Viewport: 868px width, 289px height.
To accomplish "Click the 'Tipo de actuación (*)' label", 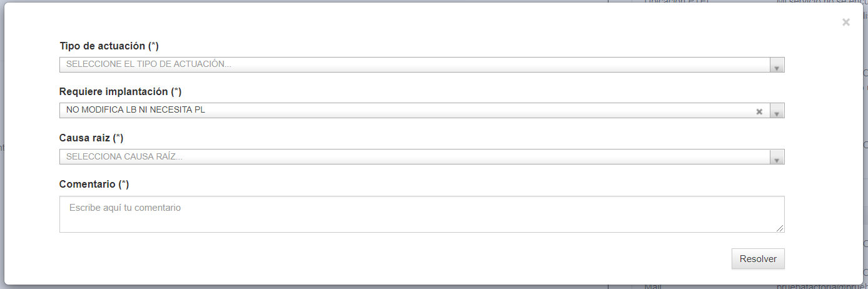I will pos(109,46).
